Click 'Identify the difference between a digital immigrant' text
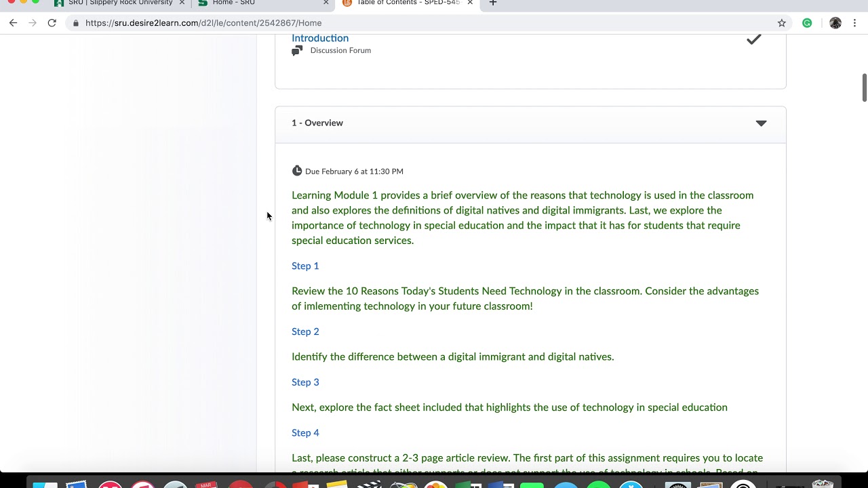The image size is (868, 488). 453,357
